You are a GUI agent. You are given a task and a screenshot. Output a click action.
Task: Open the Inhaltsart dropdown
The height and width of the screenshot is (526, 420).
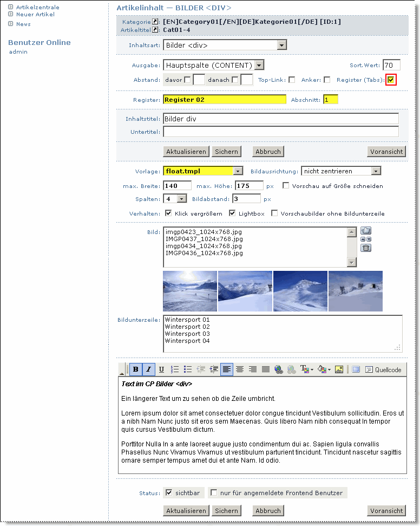click(x=281, y=45)
